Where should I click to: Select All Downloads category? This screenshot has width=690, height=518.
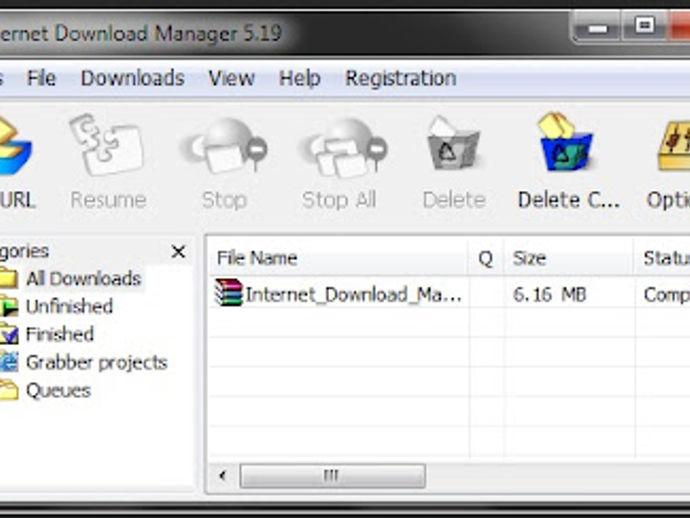click(83, 279)
